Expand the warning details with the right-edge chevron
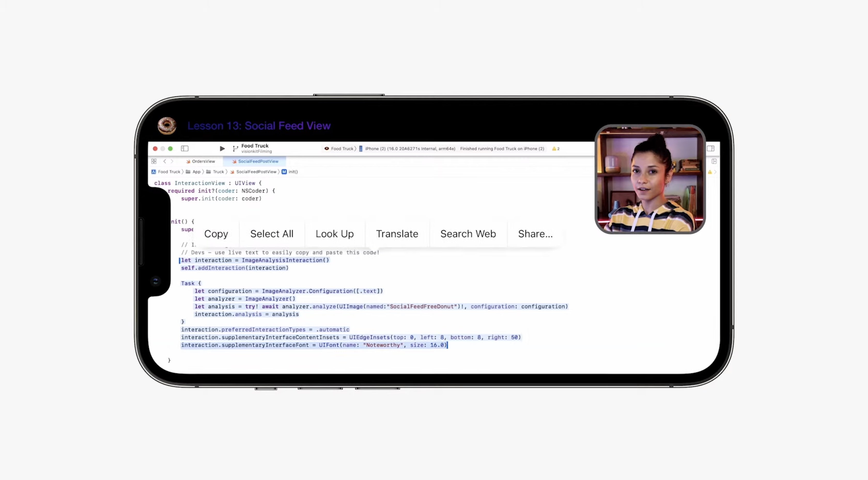Viewport: 868px width, 480px height. tap(715, 172)
